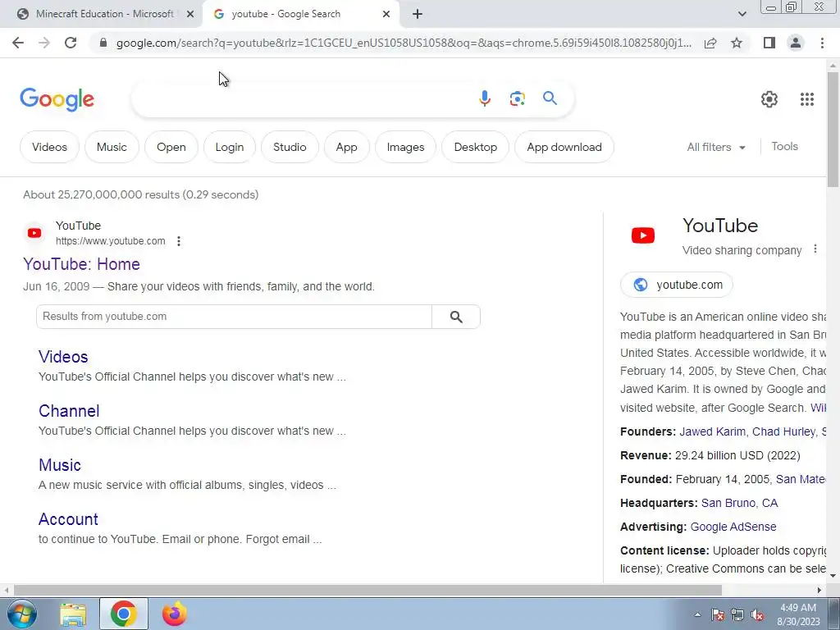Click the YouTube logo in knowledge panel
This screenshot has width=840, height=630.
click(x=643, y=235)
